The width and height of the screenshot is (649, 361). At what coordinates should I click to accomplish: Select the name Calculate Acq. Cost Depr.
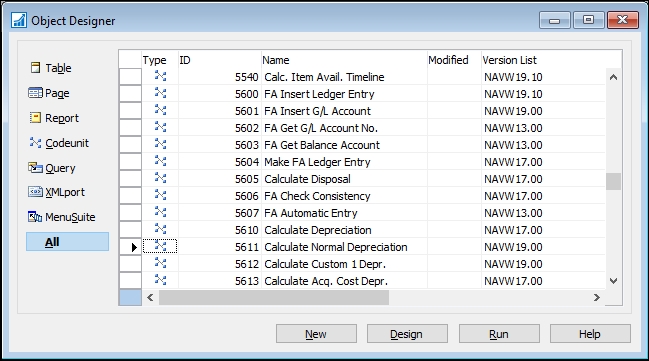point(326,281)
